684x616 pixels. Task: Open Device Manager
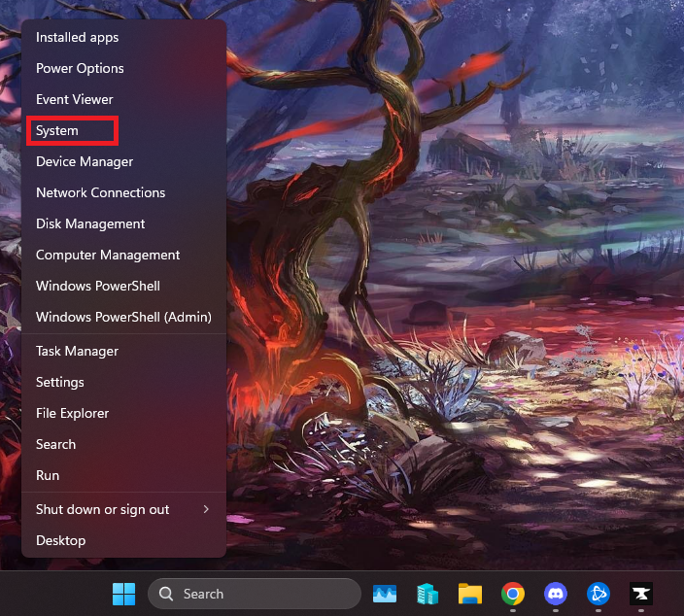tap(124, 162)
